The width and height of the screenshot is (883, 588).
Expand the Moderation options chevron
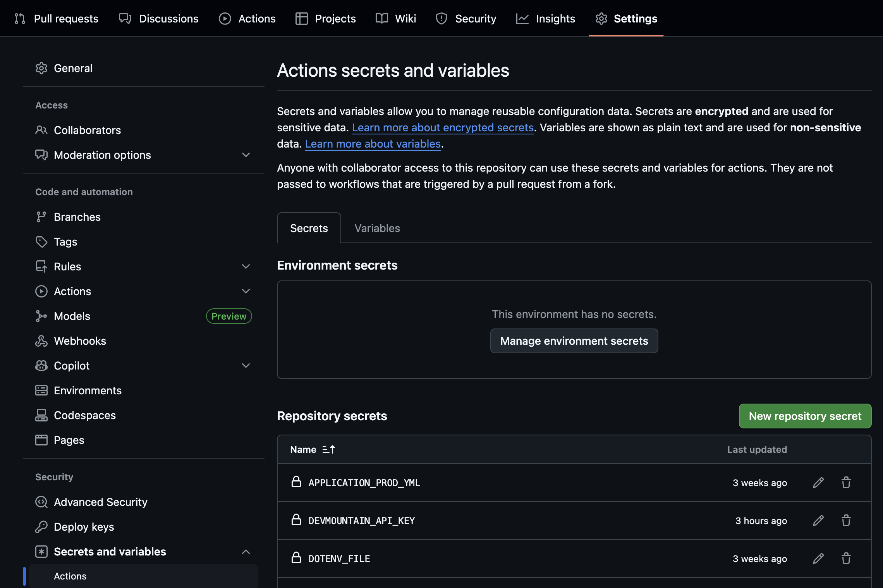[x=246, y=155]
